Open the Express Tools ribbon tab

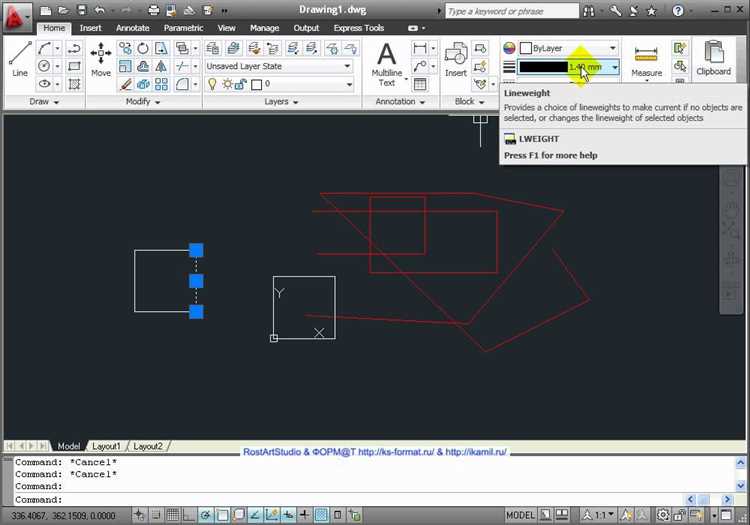(359, 28)
